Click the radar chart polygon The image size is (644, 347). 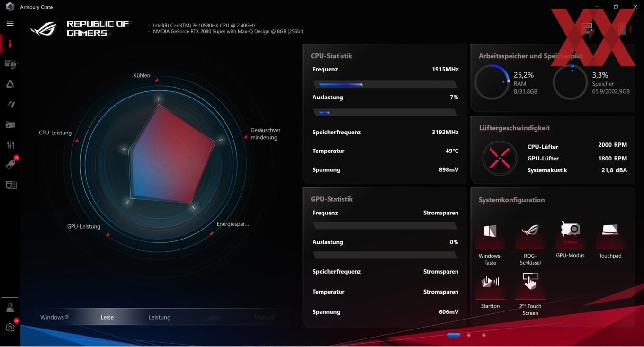tap(171, 154)
